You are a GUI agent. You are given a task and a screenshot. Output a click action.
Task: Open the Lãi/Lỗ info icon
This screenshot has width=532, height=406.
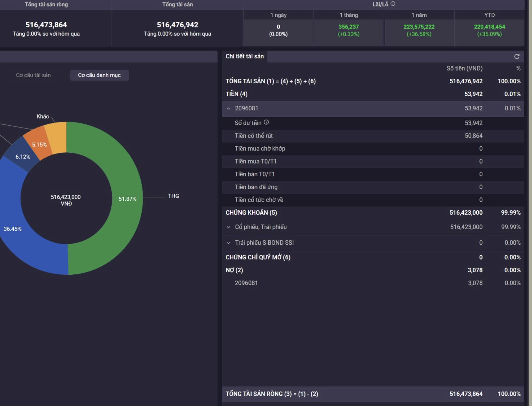point(393,4)
